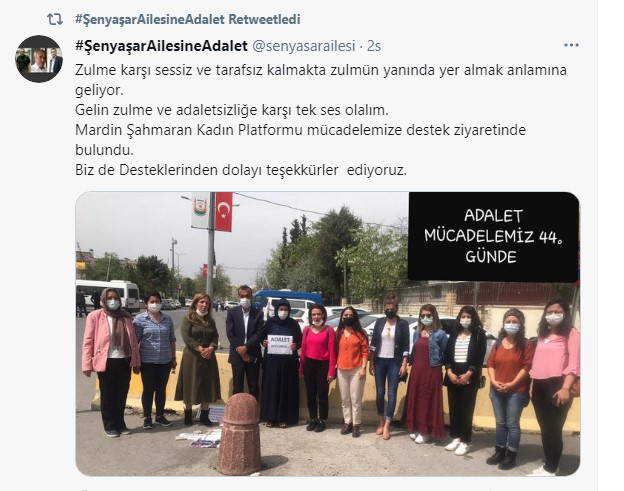Click the woman in pink jacket on left
The image size is (624, 491).
(x=111, y=362)
